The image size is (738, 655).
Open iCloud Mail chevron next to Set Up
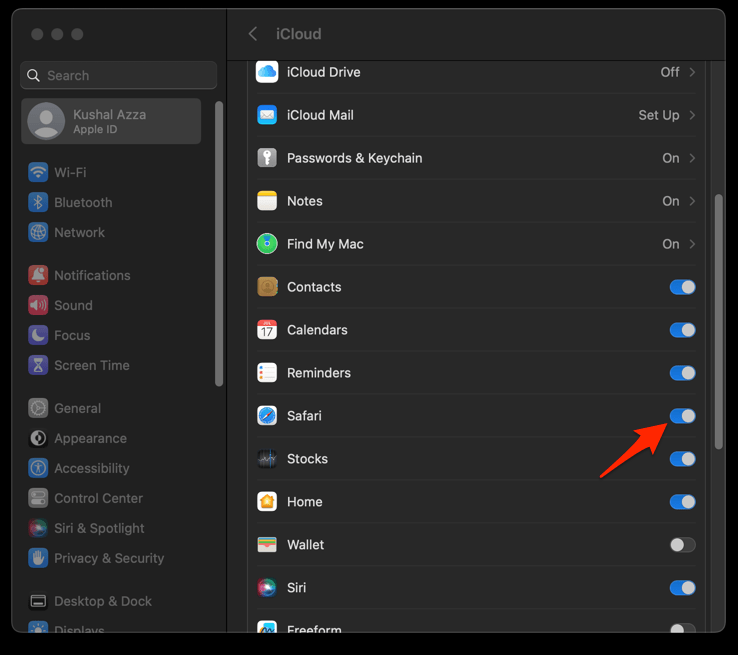pyautogui.click(x=692, y=115)
